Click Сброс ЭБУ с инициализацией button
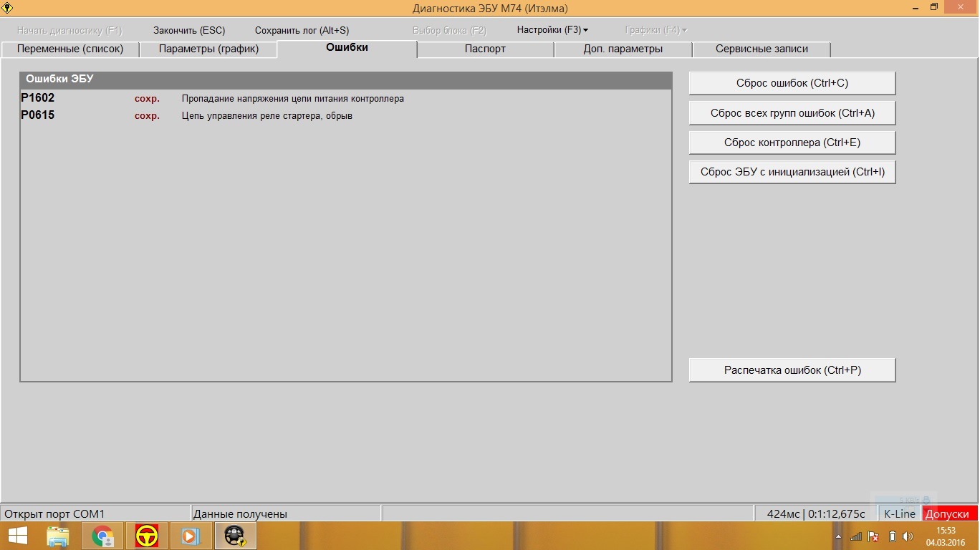This screenshot has height=550, width=980. (x=792, y=172)
